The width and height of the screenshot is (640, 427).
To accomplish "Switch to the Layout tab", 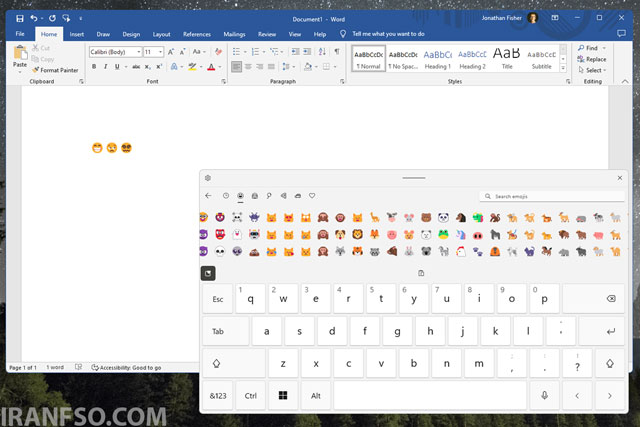I will point(162,34).
